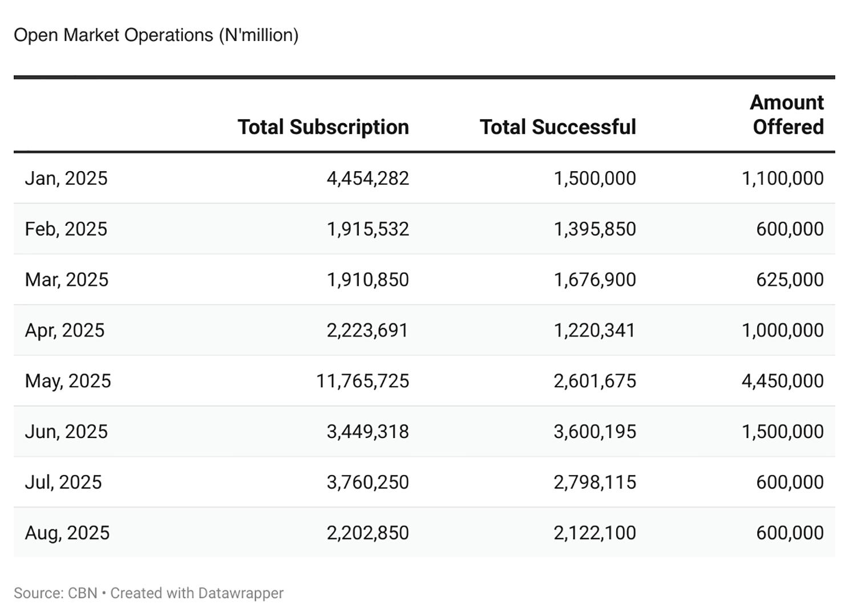The height and width of the screenshot is (616, 849).
Task: Select the Open Market Operations title
Action: (x=156, y=35)
